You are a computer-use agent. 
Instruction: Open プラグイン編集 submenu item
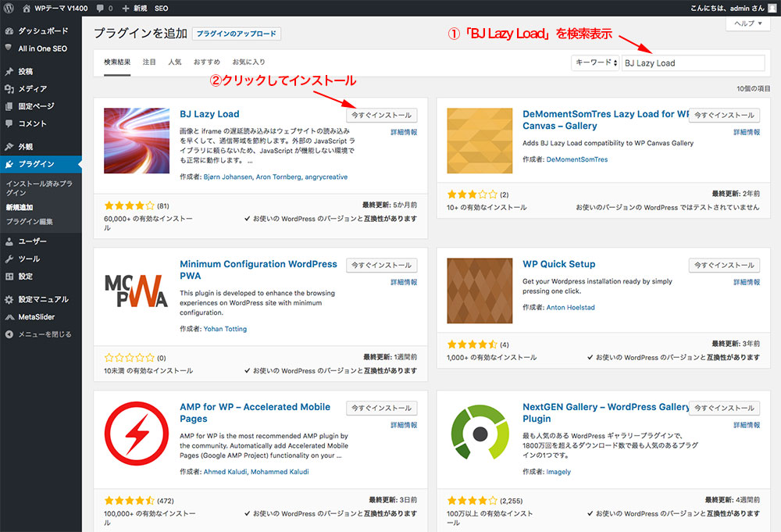click(x=30, y=222)
